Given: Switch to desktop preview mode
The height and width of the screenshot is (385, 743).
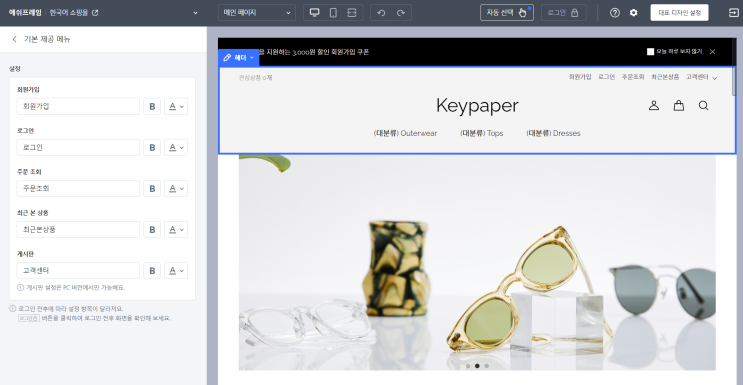Looking at the screenshot, I should click(314, 13).
